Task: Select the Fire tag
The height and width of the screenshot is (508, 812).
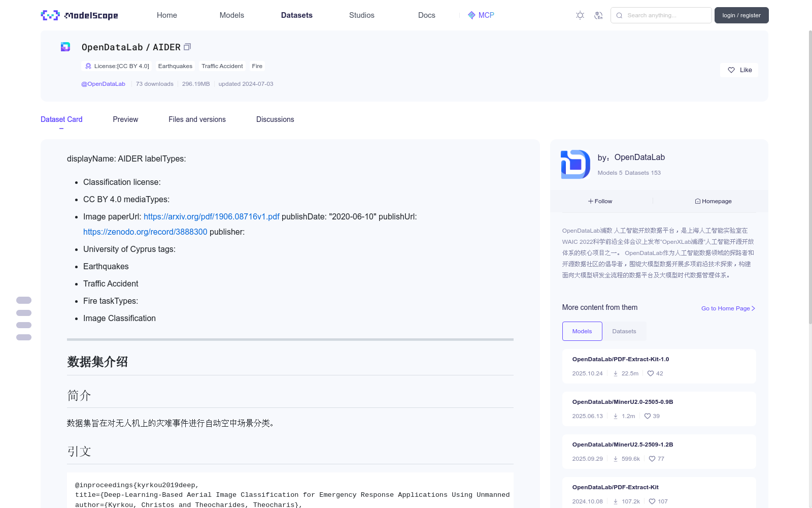Action: point(257,66)
